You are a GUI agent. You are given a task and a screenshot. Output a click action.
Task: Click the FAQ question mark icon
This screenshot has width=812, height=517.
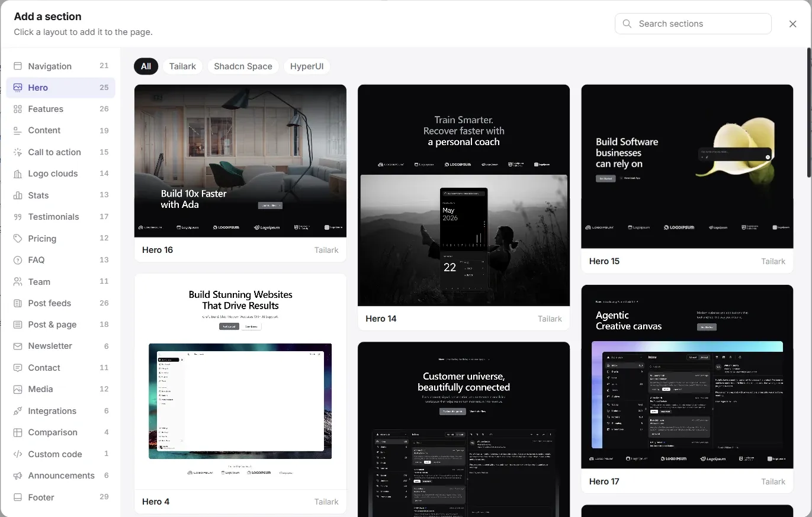pyautogui.click(x=18, y=260)
